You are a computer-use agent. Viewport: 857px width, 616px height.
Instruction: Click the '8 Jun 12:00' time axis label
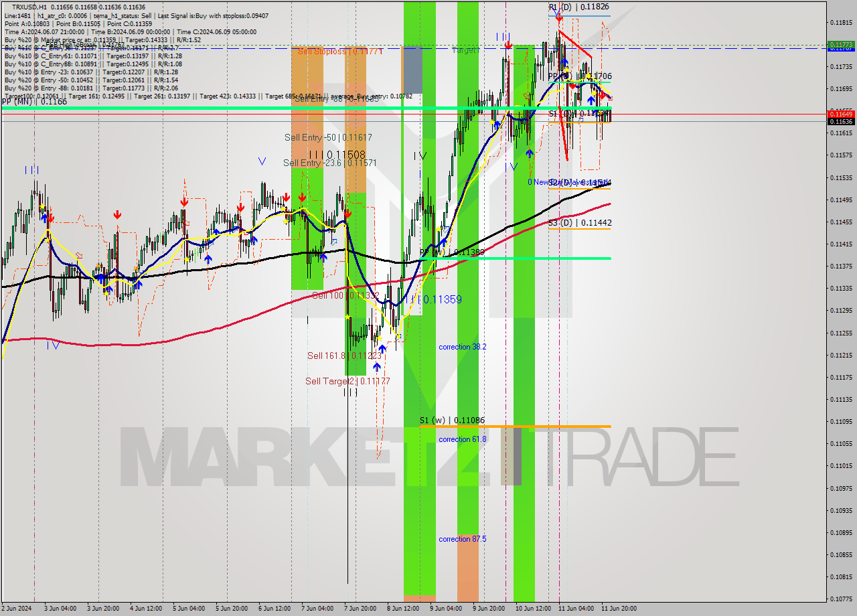(x=403, y=609)
